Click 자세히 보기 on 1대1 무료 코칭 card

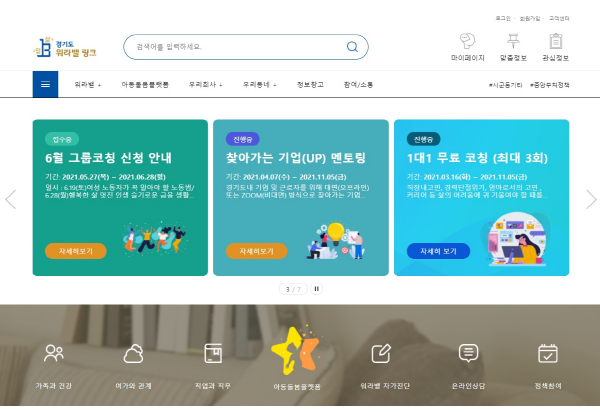point(439,251)
